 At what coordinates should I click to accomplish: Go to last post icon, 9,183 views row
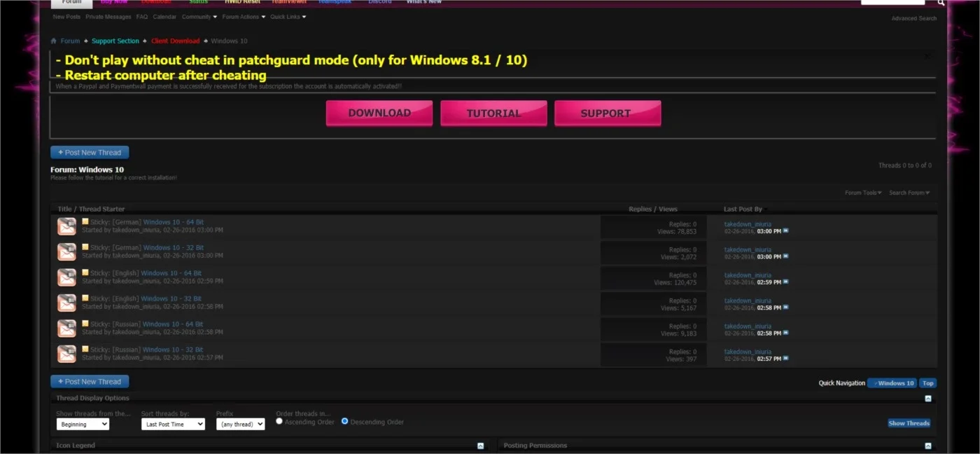pyautogui.click(x=785, y=333)
